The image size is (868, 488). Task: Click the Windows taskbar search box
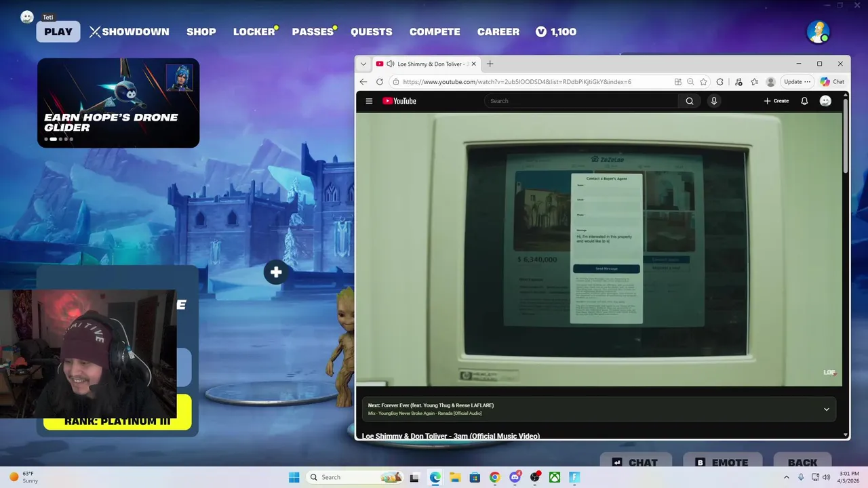tap(355, 477)
